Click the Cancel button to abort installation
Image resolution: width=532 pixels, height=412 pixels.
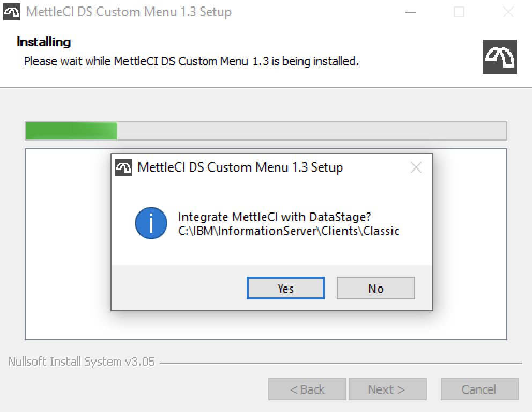479,389
